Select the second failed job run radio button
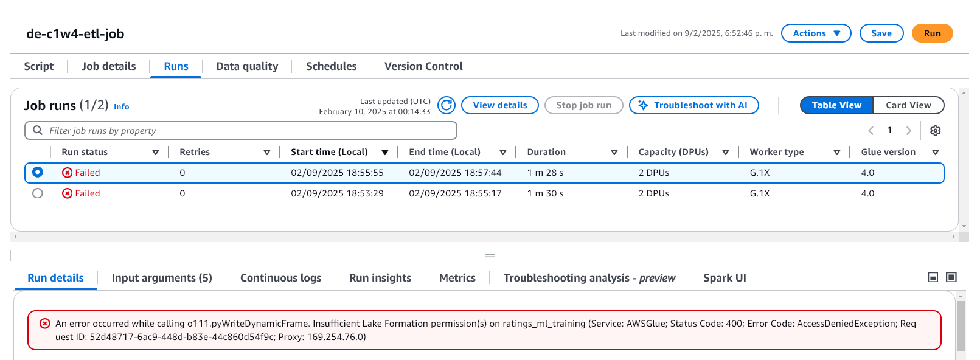 38,193
